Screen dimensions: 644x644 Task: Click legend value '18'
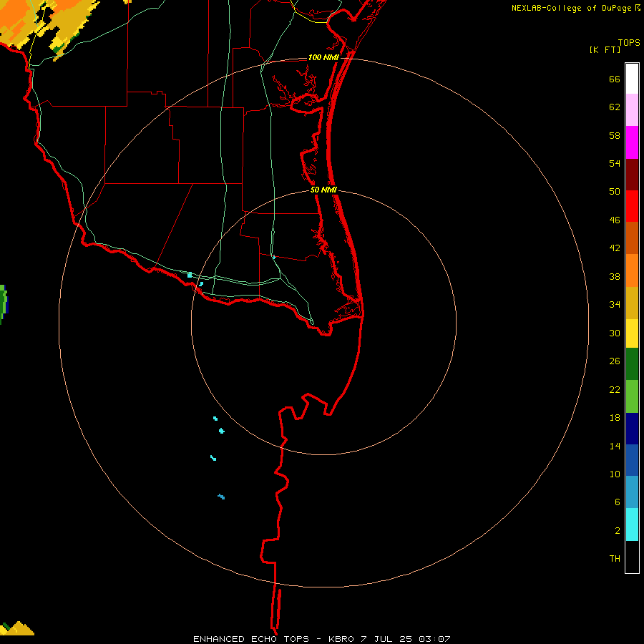pyautogui.click(x=615, y=418)
